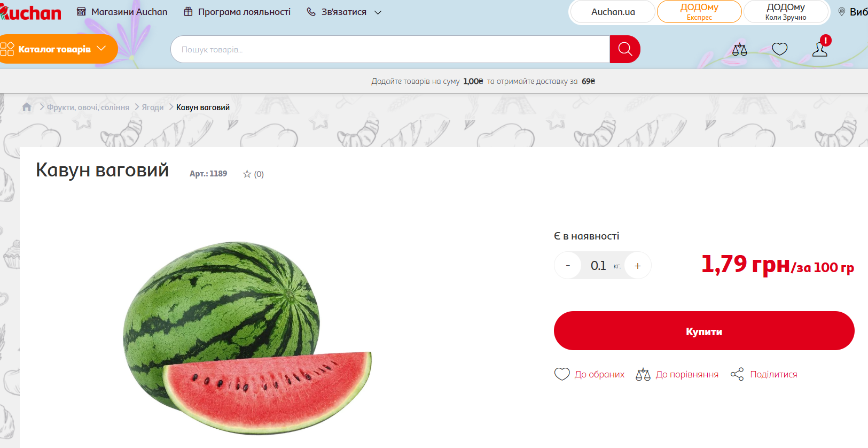Click the star rating icon
Image resolution: width=868 pixels, height=448 pixels.
pos(247,174)
